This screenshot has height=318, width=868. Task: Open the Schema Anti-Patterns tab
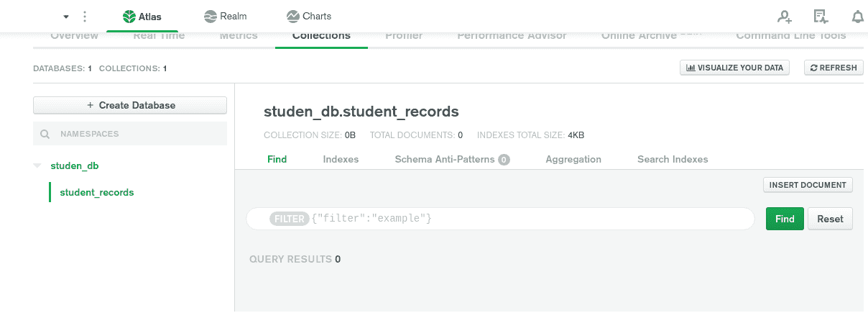(x=452, y=159)
